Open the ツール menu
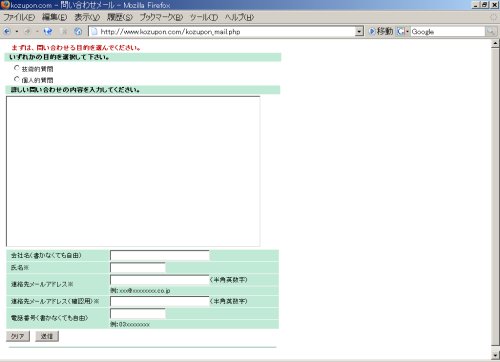The width and height of the screenshot is (500, 362). pos(204,17)
